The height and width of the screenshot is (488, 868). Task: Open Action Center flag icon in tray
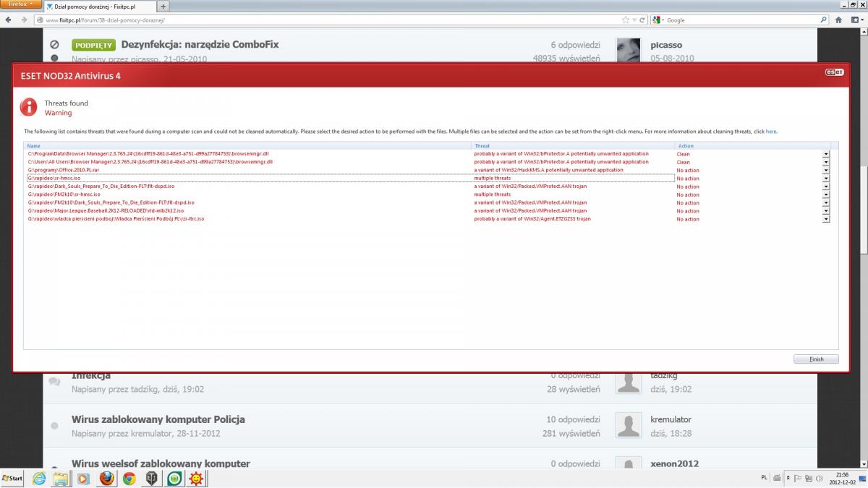point(798,479)
